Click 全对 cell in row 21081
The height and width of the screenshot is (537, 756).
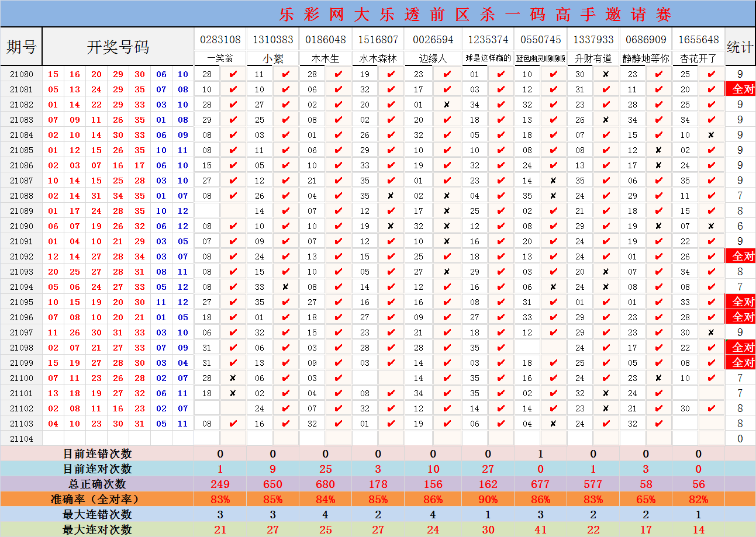coord(740,89)
